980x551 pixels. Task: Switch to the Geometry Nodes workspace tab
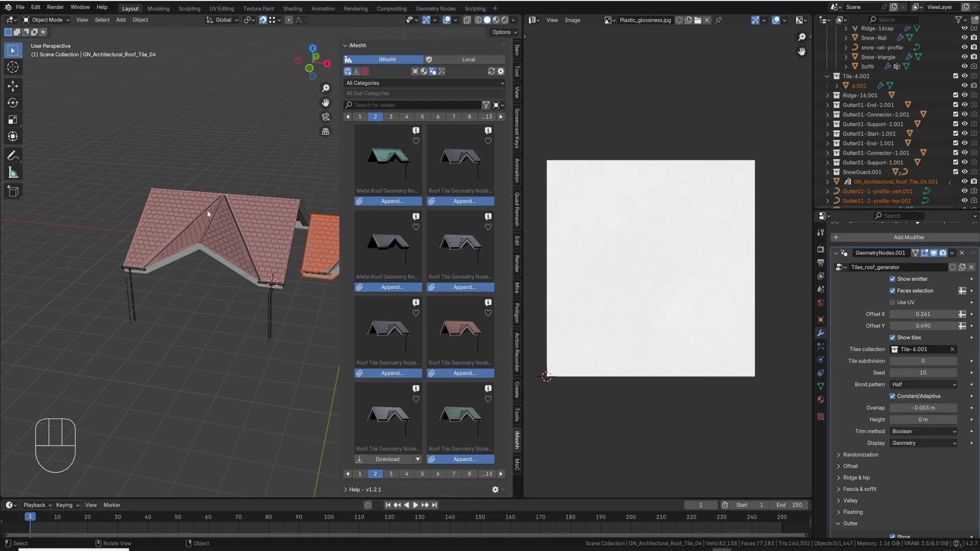pyautogui.click(x=435, y=9)
